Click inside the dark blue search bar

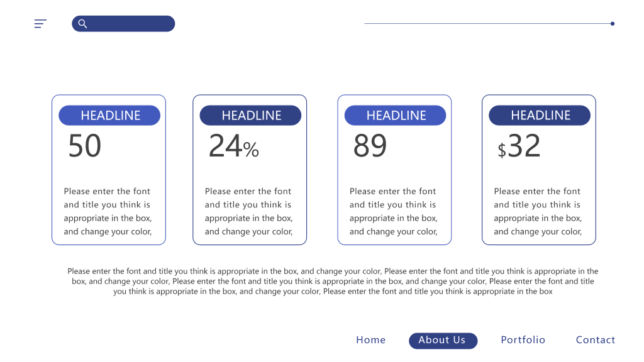pyautogui.click(x=123, y=24)
